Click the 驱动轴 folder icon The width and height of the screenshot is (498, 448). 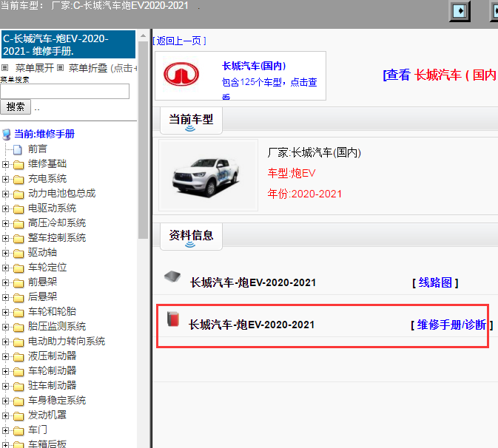click(18, 253)
